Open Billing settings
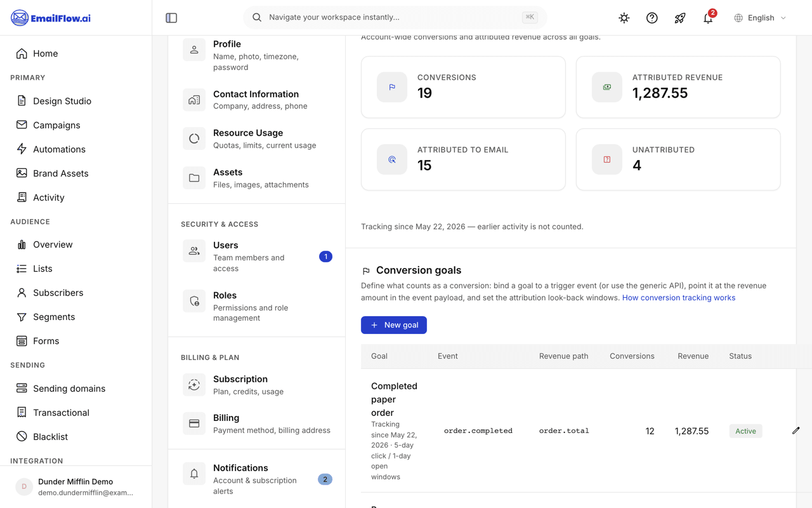The height and width of the screenshot is (508, 812). click(x=257, y=424)
